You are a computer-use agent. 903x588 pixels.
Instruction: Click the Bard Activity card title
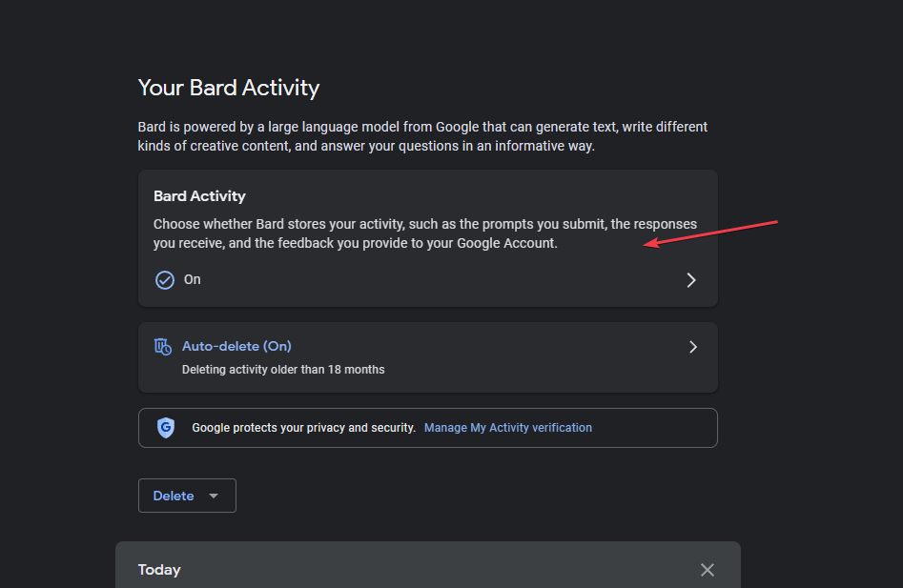point(199,195)
